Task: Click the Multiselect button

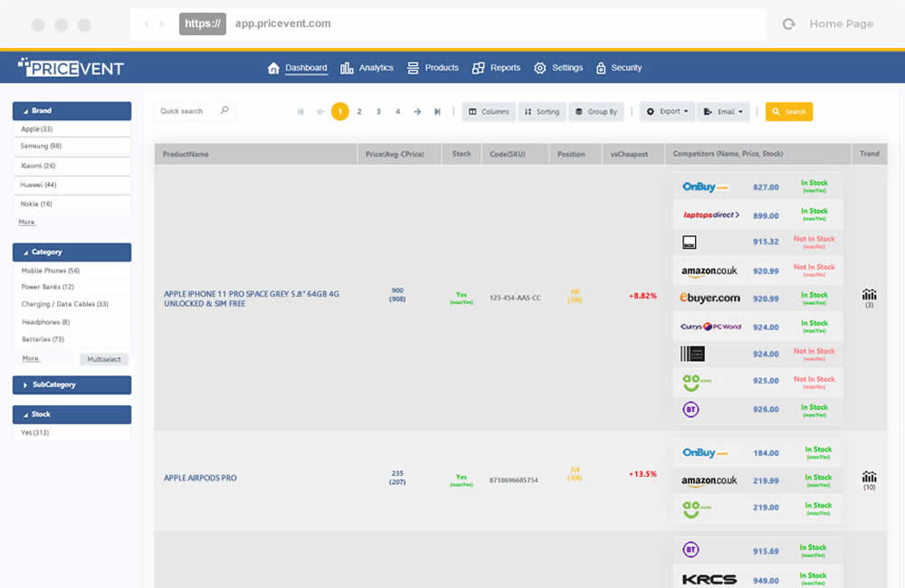Action: (104, 359)
